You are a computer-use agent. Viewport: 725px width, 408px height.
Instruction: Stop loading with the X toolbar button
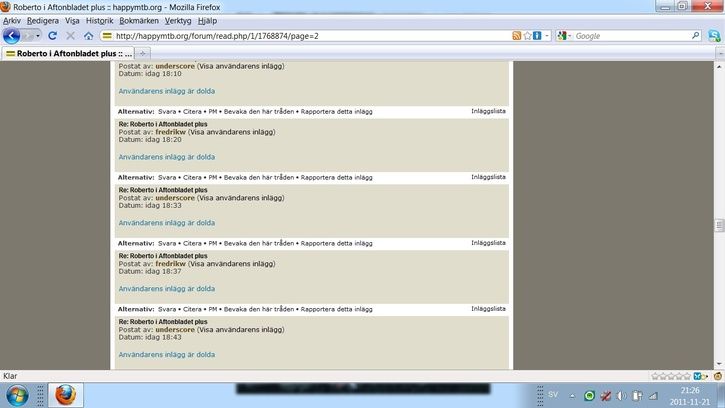70,36
